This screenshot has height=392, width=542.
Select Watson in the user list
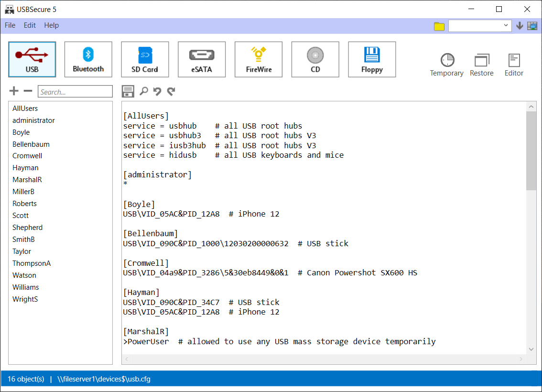point(24,275)
